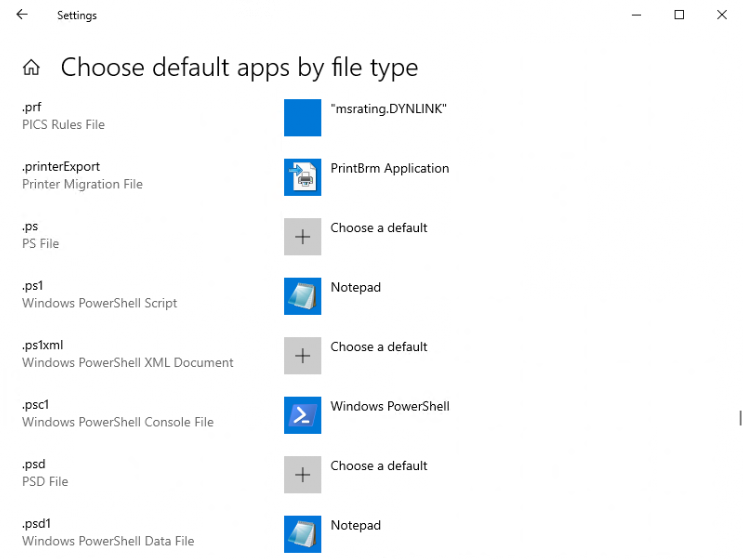Click the Notepad icon for .psd1
This screenshot has height=559, width=743.
(x=302, y=534)
